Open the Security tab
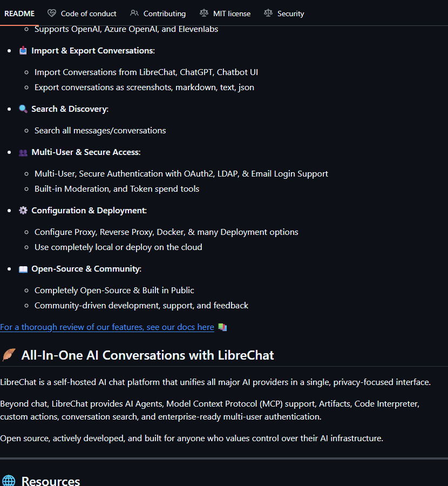This screenshot has width=448, height=486. pos(290,13)
